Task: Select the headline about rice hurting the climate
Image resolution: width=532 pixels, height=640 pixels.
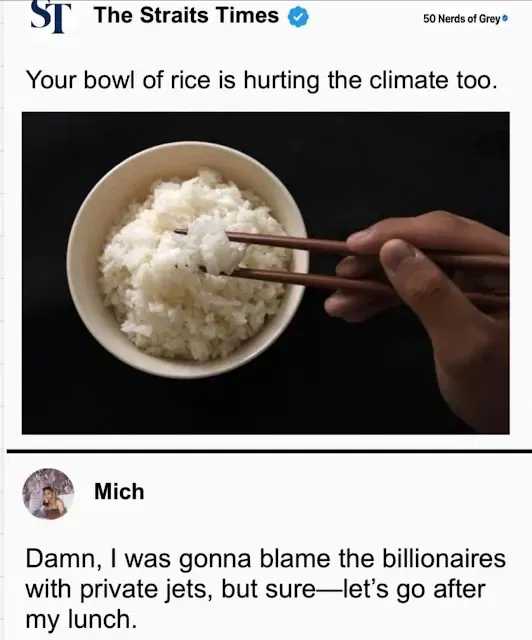Action: (262, 80)
